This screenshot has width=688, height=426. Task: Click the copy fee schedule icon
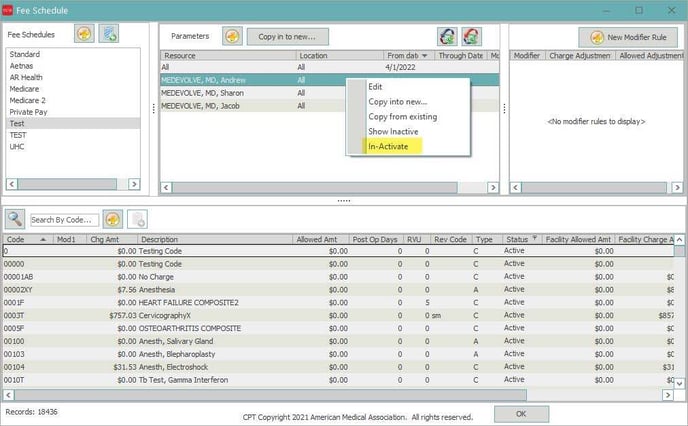tap(110, 35)
